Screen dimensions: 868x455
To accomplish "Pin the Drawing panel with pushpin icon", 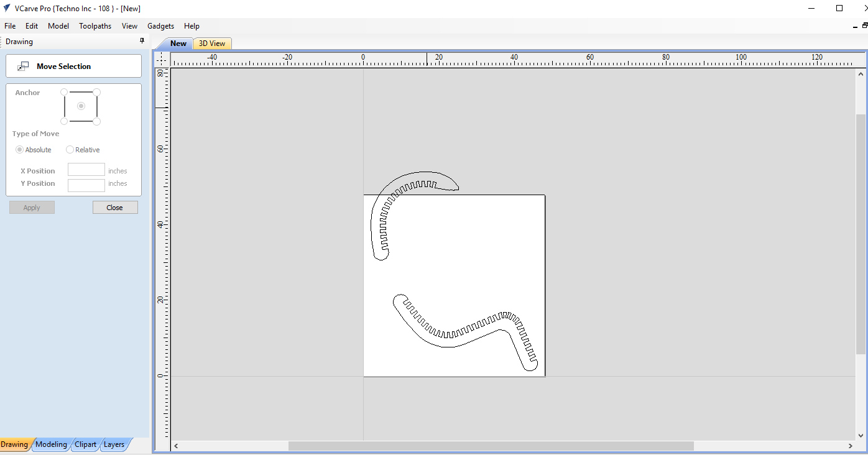I will 142,41.
